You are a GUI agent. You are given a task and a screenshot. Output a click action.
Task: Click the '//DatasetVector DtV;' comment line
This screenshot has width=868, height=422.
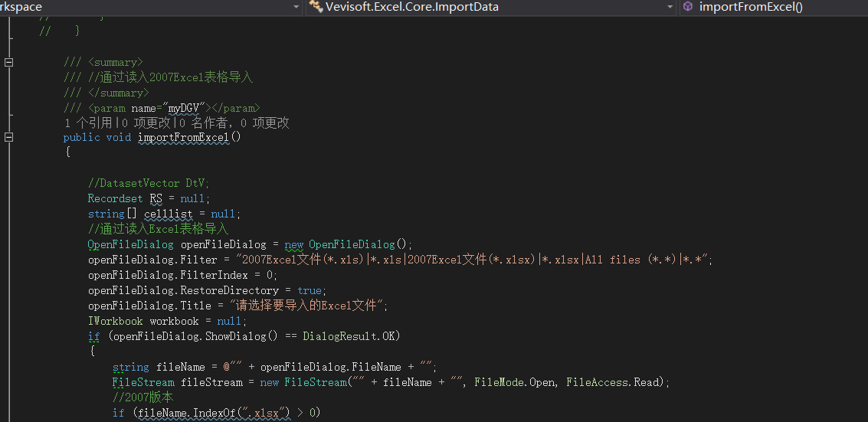tap(149, 183)
